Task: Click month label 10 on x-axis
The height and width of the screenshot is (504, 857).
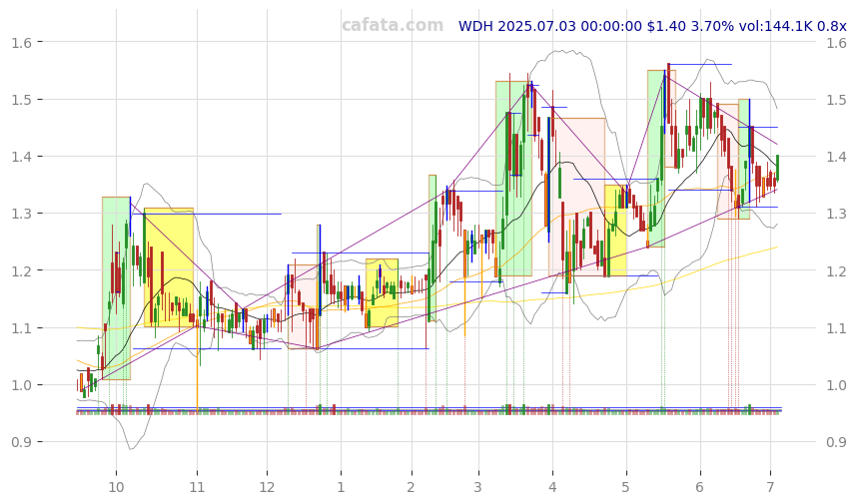Action: (117, 487)
